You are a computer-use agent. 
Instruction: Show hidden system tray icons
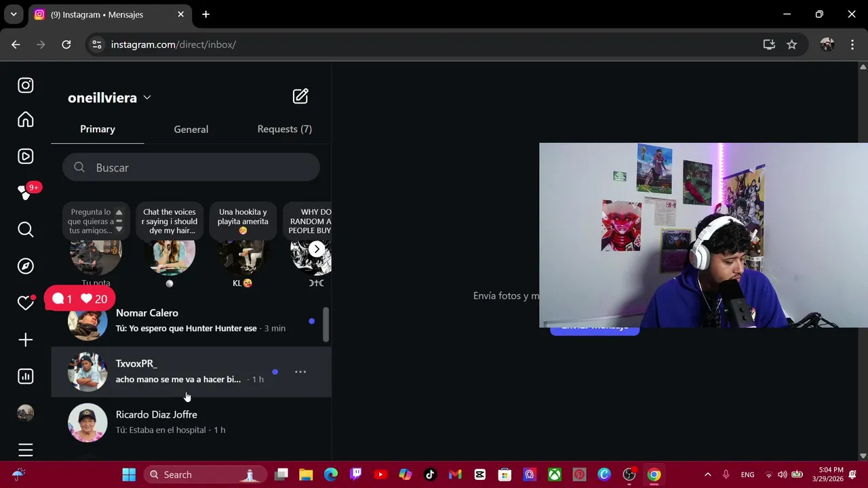click(x=707, y=474)
